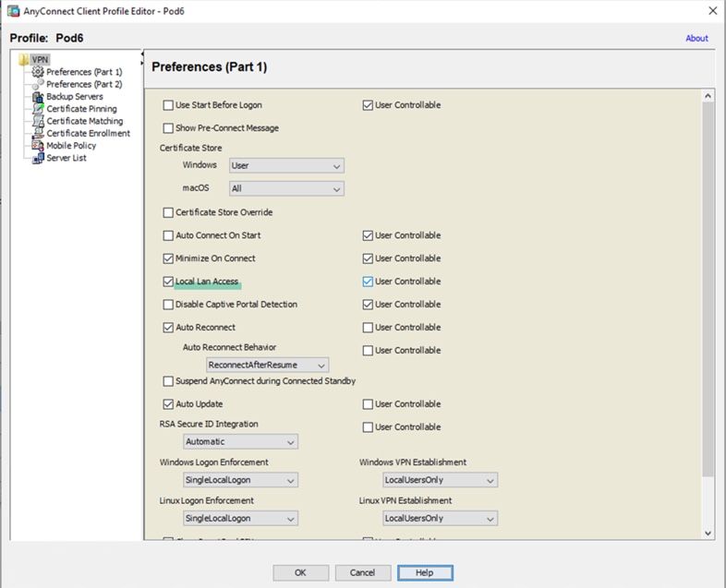
Task: Open Linux VPN Establishment dropdown
Action: [441, 519]
